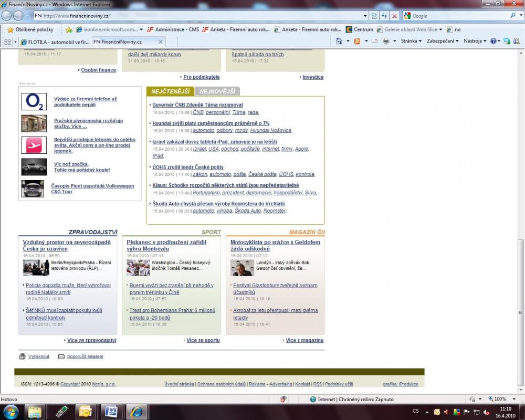Open the RSS link in page footer

point(318,384)
